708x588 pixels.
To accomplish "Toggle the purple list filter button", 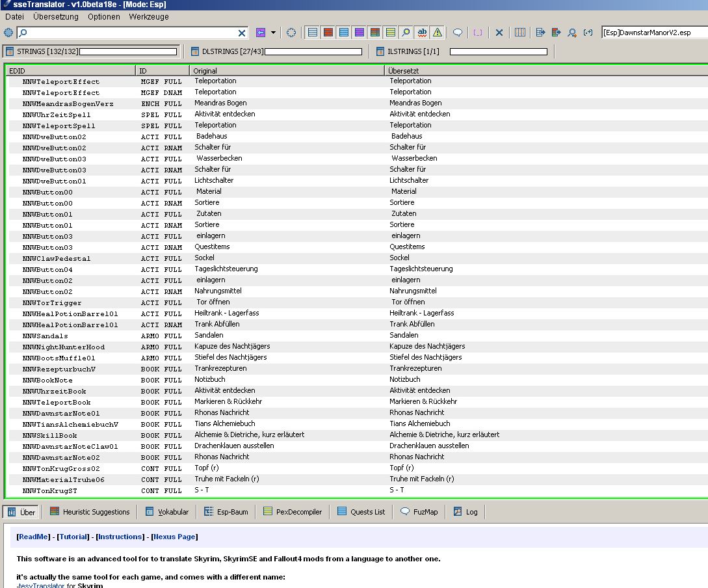I will point(360,33).
